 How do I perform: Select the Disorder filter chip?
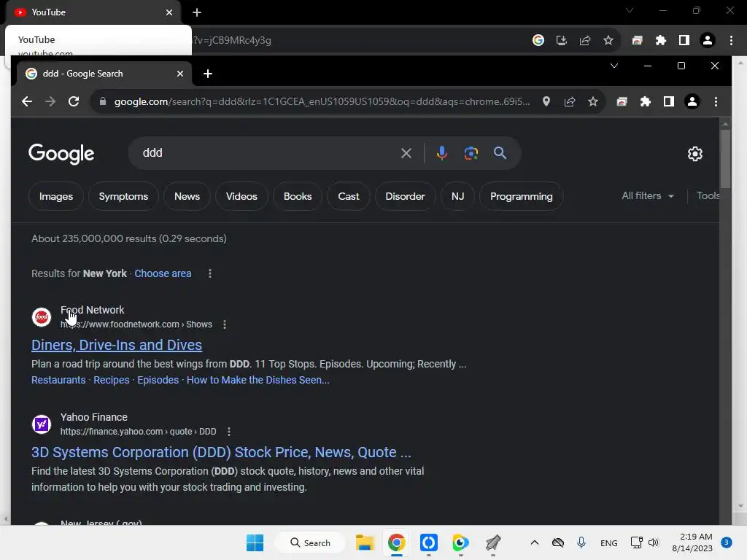click(405, 196)
